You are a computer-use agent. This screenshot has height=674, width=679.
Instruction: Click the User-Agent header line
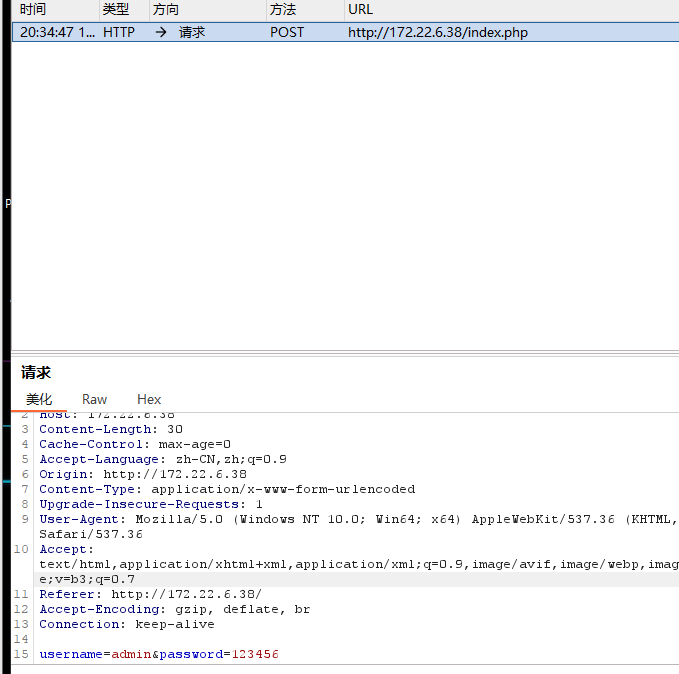(x=359, y=519)
